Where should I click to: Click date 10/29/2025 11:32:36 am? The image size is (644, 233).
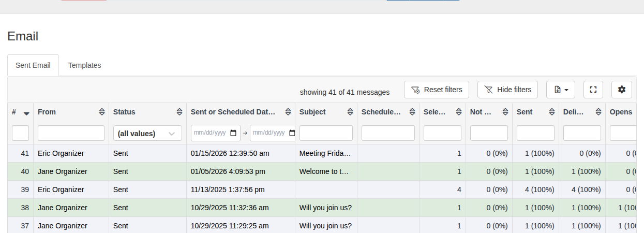[x=230, y=208]
